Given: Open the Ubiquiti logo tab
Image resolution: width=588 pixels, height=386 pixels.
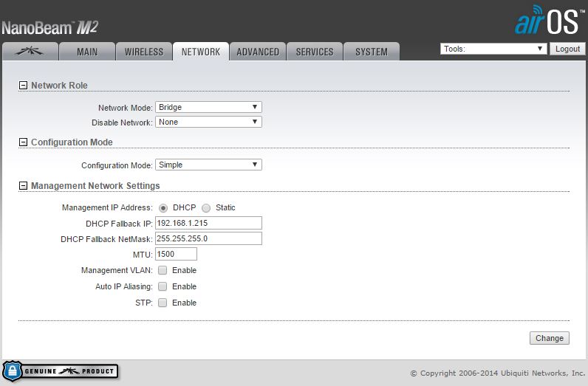Looking at the screenshot, I should pos(30,52).
